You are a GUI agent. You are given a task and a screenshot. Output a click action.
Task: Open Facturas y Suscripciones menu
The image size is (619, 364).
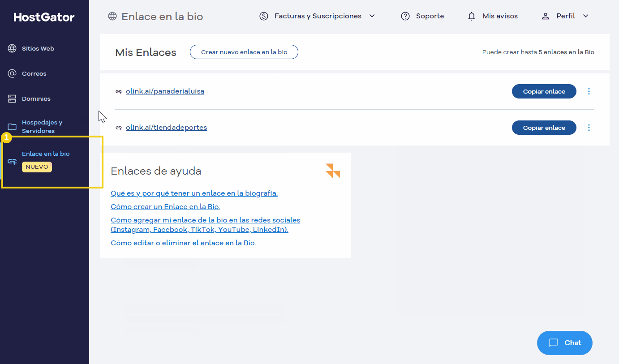point(318,16)
